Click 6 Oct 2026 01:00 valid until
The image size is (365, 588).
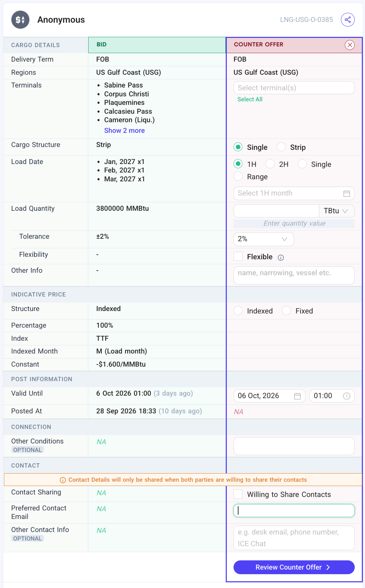point(124,394)
